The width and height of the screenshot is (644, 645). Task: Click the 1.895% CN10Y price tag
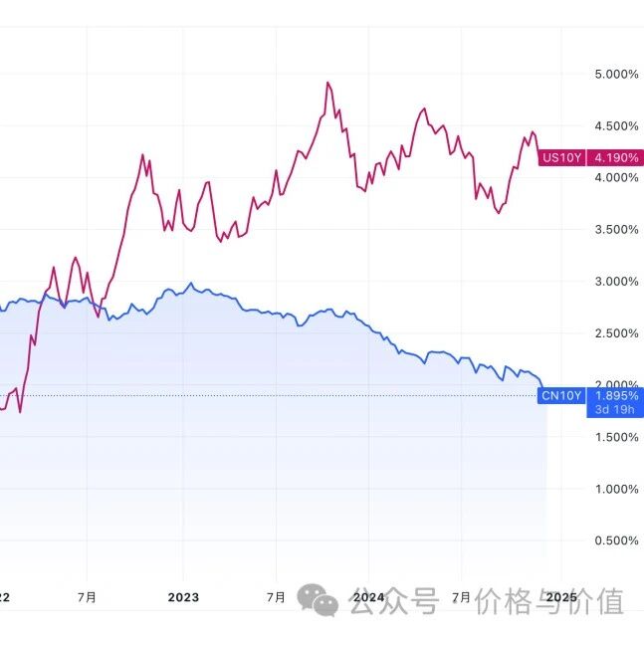[615, 395]
